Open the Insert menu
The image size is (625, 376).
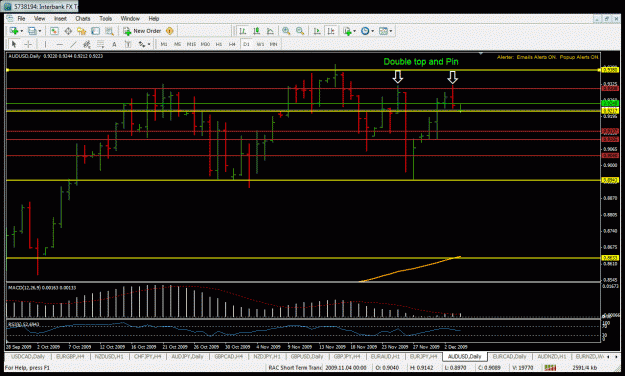coord(60,18)
